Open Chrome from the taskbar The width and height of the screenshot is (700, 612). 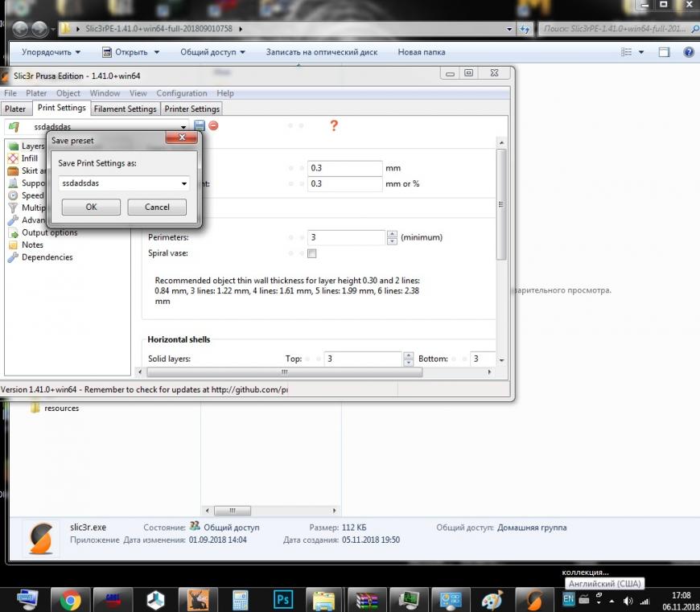pyautogui.click(x=70, y=599)
